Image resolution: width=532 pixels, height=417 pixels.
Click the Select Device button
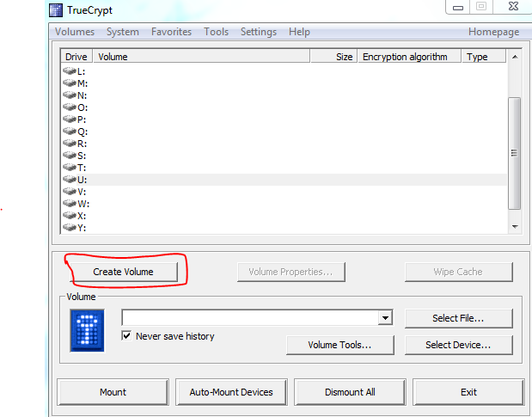click(x=458, y=345)
